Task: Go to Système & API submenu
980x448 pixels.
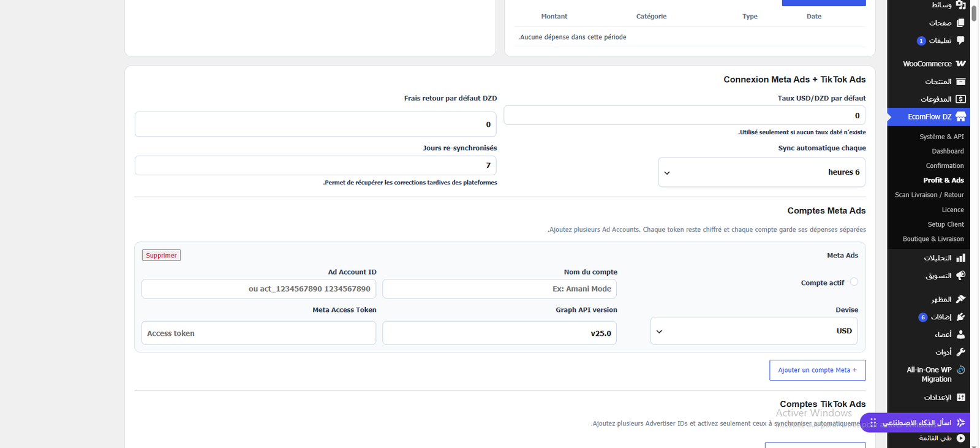Action: tap(941, 137)
